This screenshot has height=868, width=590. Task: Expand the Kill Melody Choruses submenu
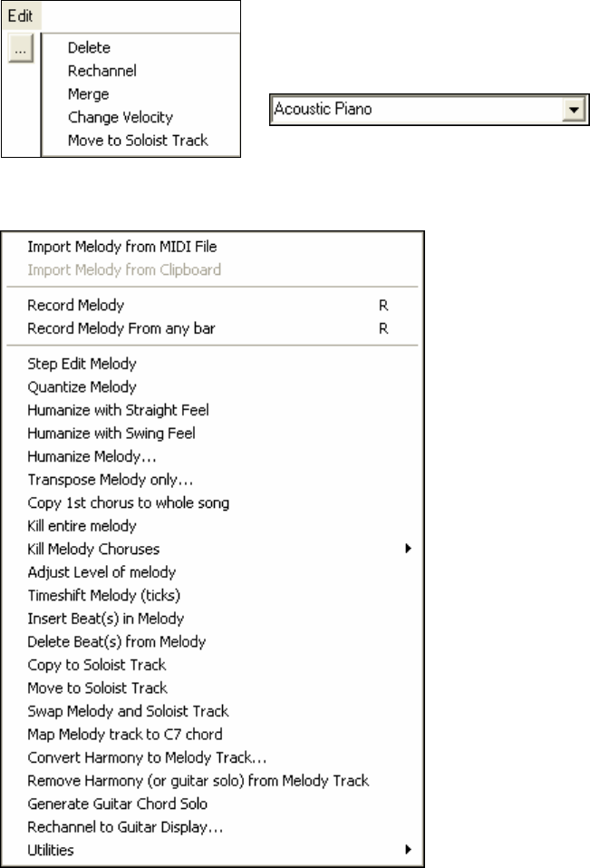(218, 549)
